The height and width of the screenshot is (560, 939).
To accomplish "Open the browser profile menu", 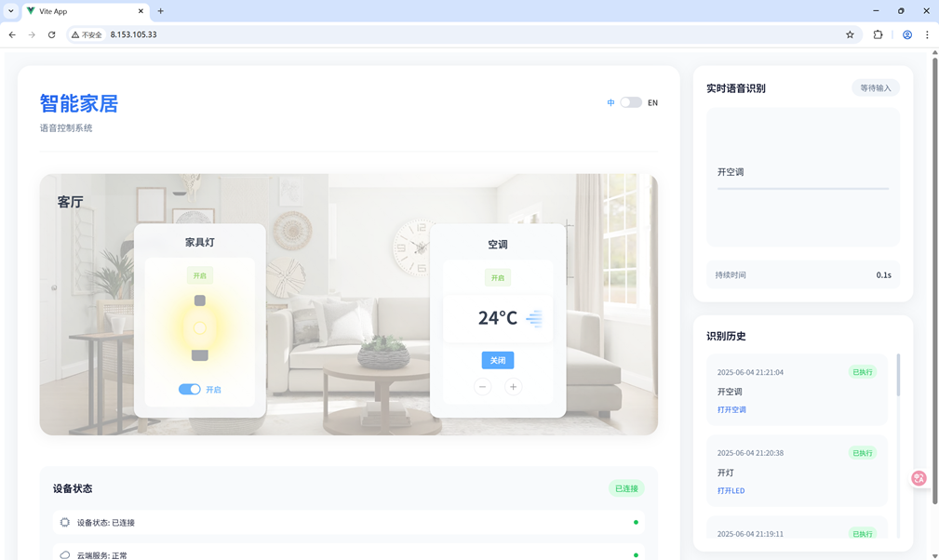I will tap(907, 34).
